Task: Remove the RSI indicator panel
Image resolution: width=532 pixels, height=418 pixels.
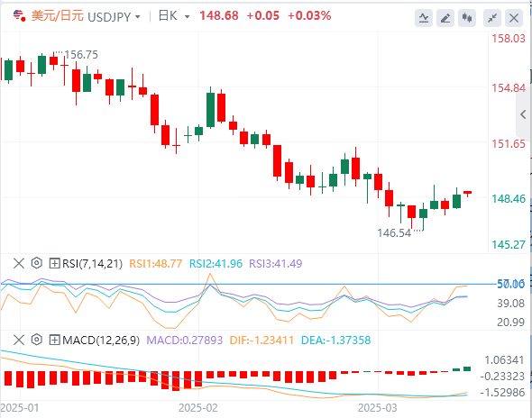Action: click(x=19, y=263)
